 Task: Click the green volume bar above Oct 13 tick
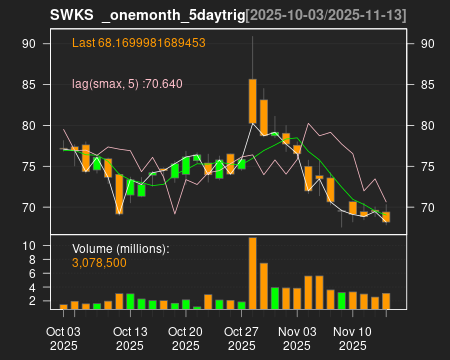[x=130, y=301]
